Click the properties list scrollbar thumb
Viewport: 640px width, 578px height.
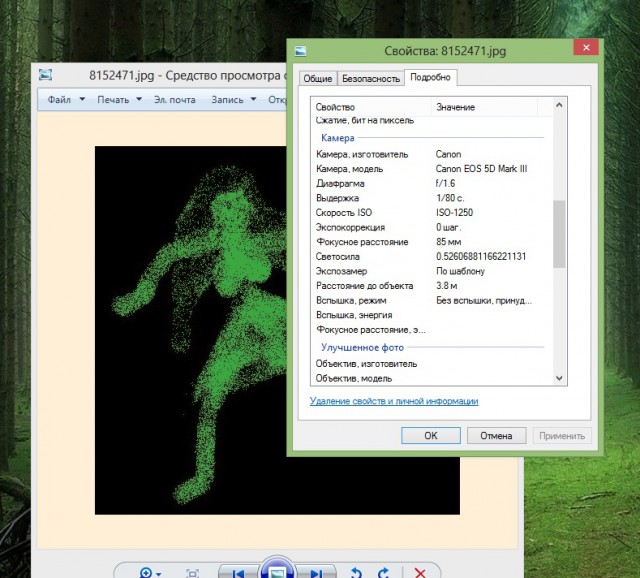pos(559,234)
